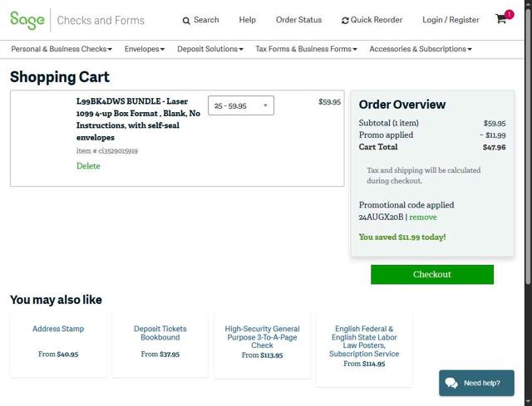Image resolution: width=532 pixels, height=406 pixels.
Task: Click Login / Register link
Action: [451, 20]
